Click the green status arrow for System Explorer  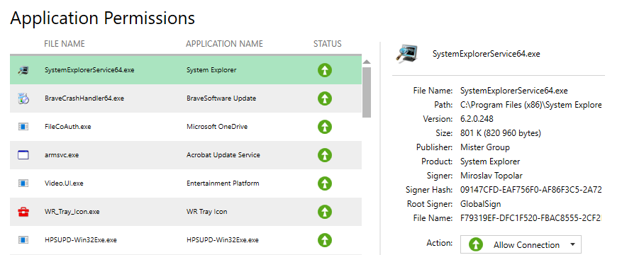[x=324, y=70]
